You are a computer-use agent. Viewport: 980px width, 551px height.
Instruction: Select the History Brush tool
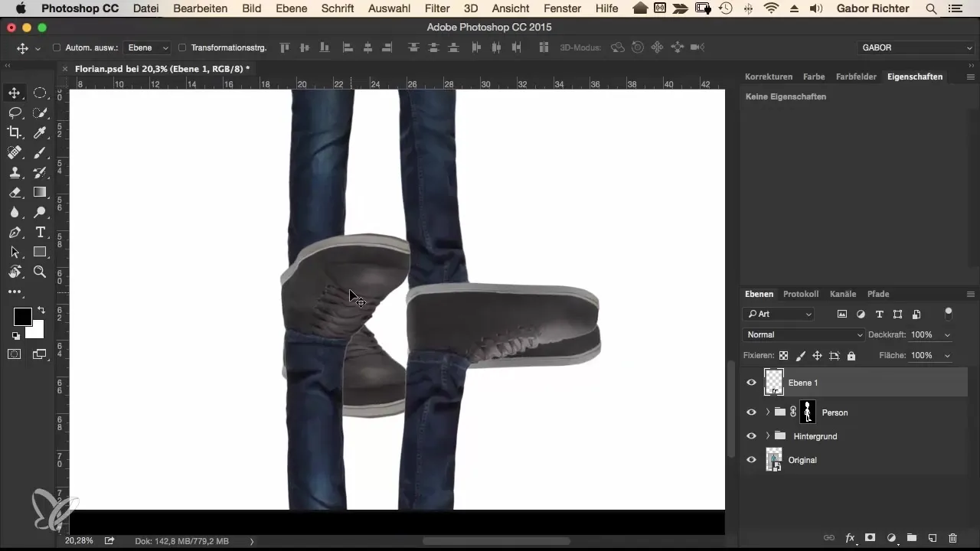pyautogui.click(x=40, y=173)
